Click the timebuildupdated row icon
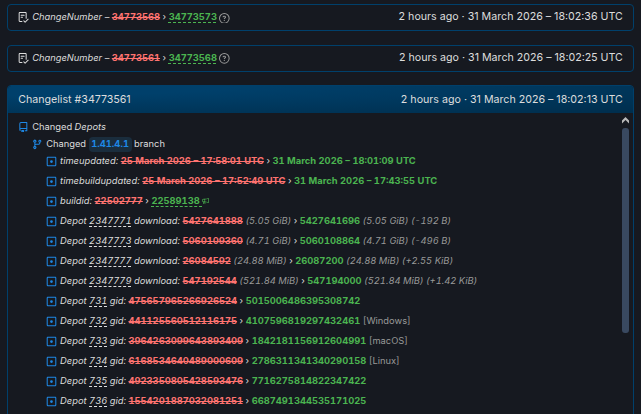641x414 pixels. pyautogui.click(x=51, y=181)
